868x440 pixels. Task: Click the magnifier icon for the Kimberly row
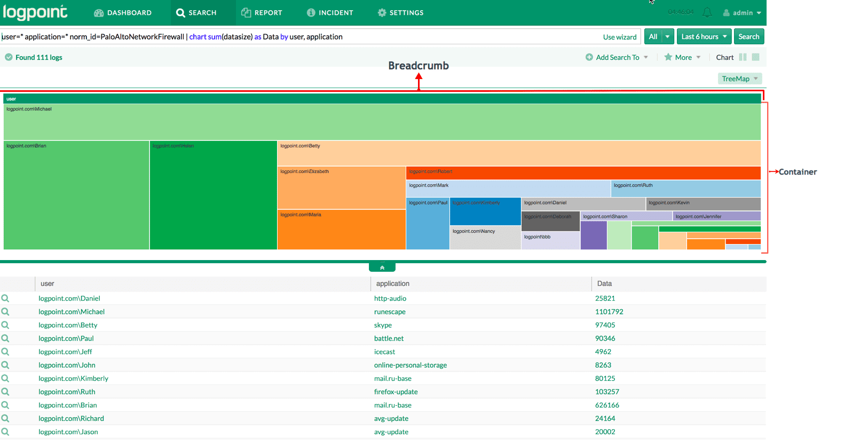click(x=5, y=379)
